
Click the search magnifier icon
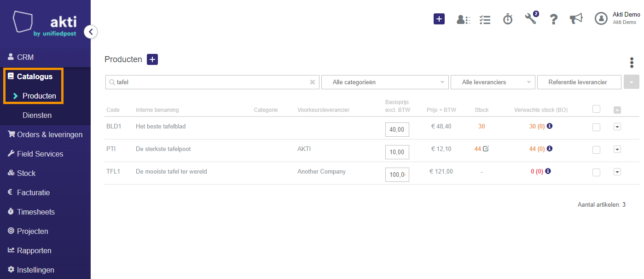112,82
